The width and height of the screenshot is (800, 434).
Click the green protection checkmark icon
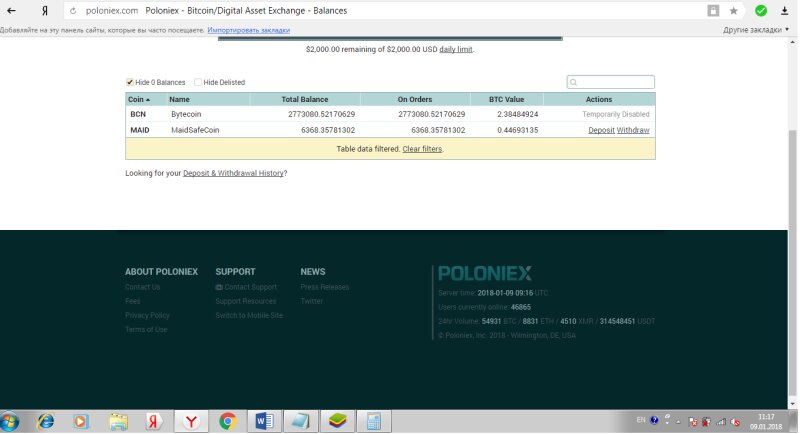click(761, 10)
